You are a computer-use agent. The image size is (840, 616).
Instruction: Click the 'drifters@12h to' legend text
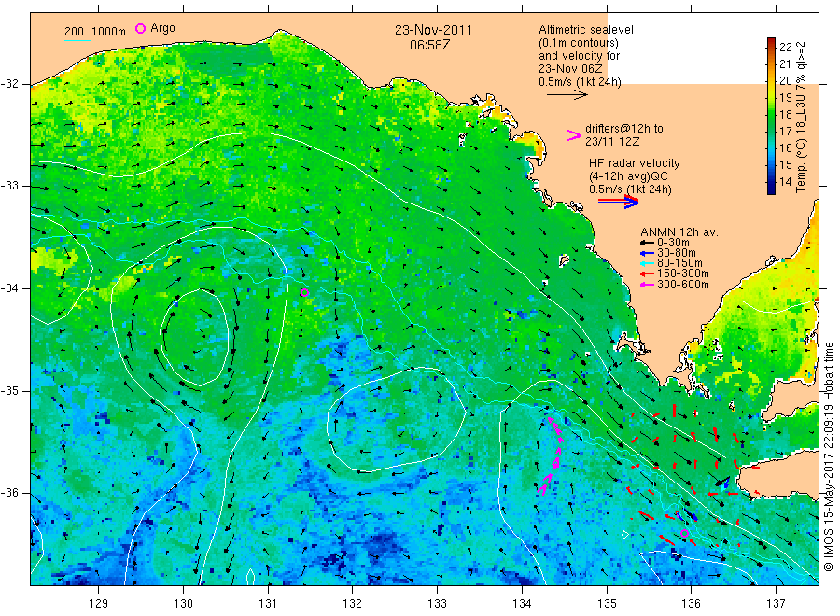[624, 129]
